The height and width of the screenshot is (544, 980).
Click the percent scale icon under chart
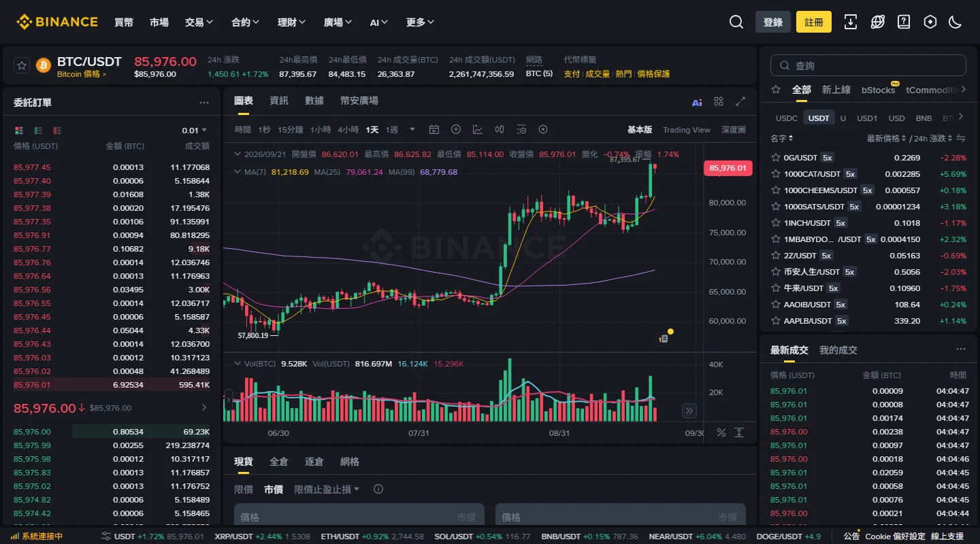721,432
